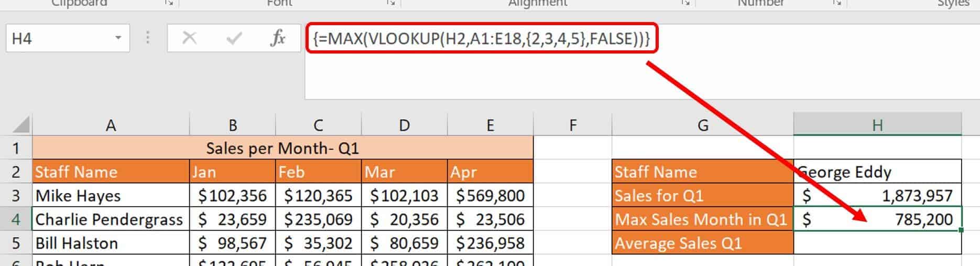Screen dimensions: 980x266
Task: Select column A header
Action: pyautogui.click(x=111, y=125)
